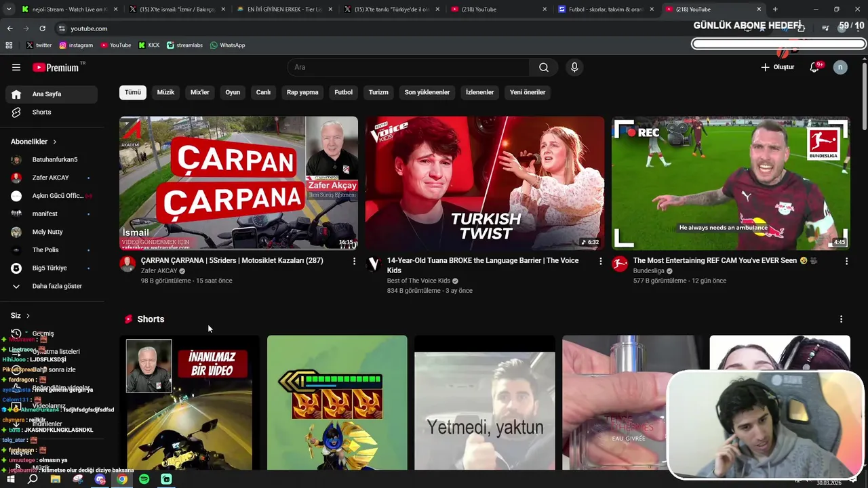
Task: Open WhatsApp bookmark
Action: pyautogui.click(x=227, y=45)
